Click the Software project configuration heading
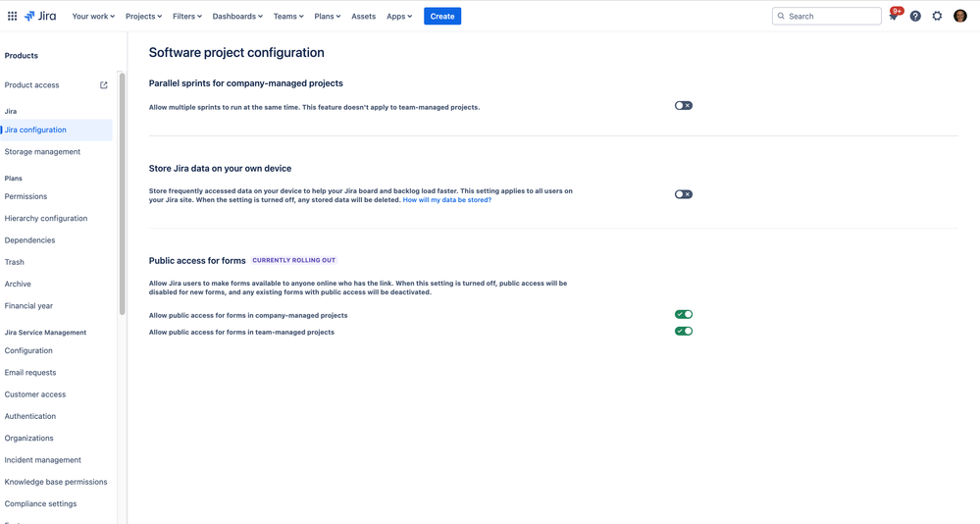980x524 pixels. (x=236, y=53)
